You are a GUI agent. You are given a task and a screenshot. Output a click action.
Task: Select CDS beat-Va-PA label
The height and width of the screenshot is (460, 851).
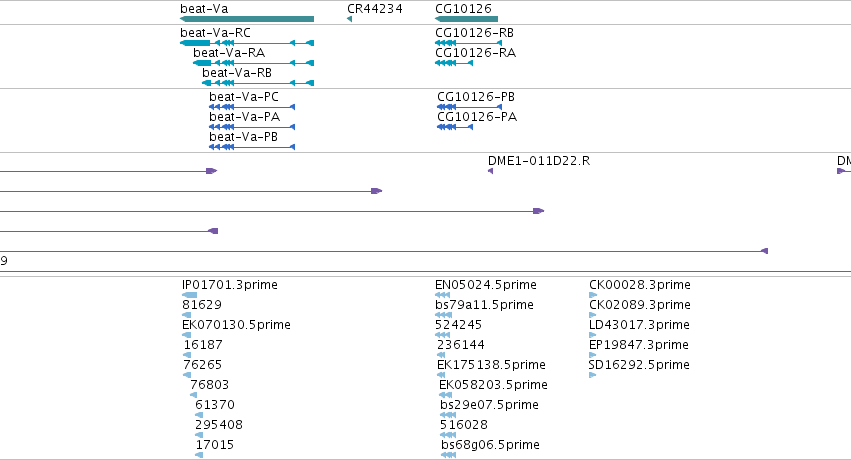[x=244, y=117]
